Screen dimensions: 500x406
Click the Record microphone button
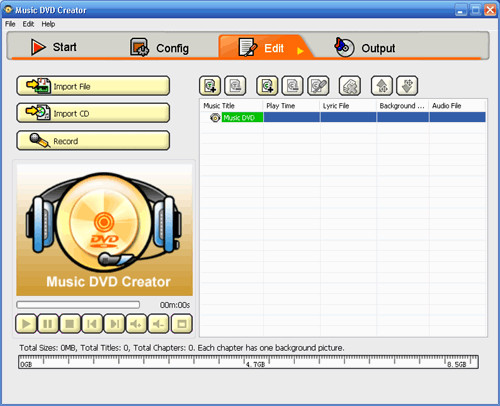[x=93, y=141]
